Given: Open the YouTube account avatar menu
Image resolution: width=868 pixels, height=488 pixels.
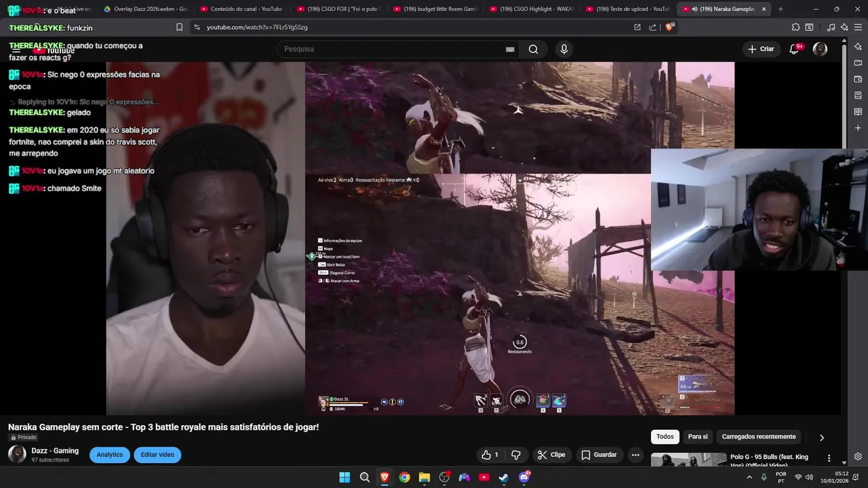Looking at the screenshot, I should (x=820, y=49).
